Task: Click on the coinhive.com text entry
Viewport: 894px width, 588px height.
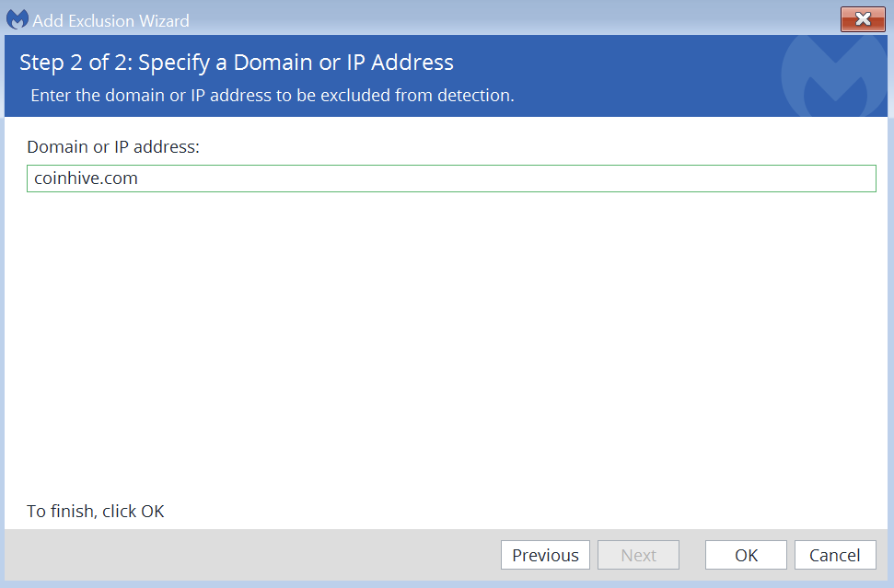Action: tap(87, 179)
